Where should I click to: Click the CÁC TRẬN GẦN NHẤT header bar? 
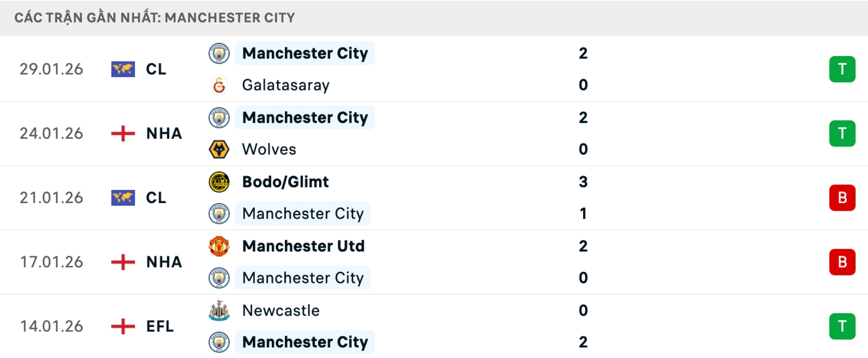(155, 18)
